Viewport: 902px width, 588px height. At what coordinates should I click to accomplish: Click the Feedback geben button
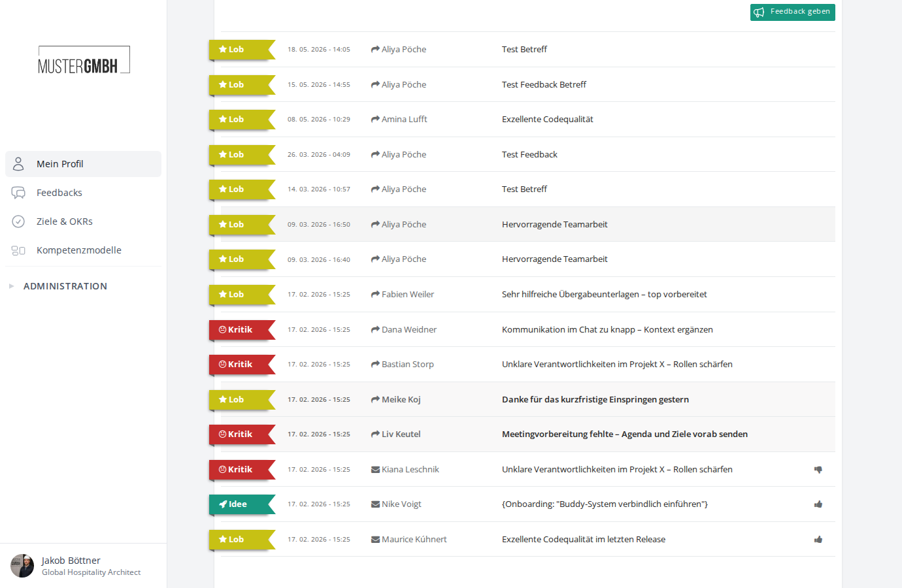coord(793,12)
